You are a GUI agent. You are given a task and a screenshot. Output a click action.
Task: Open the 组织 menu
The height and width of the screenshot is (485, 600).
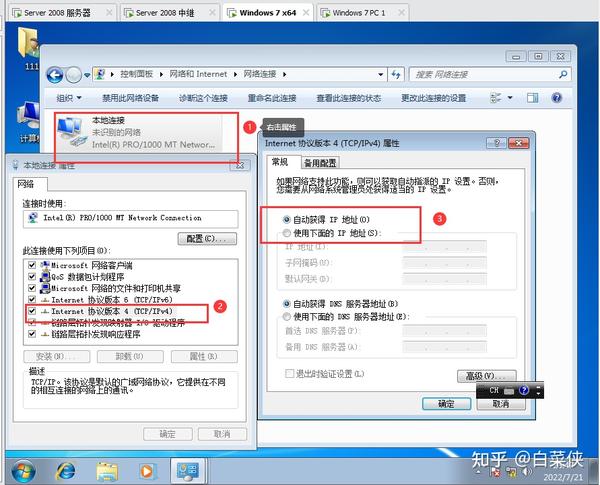tap(69, 98)
